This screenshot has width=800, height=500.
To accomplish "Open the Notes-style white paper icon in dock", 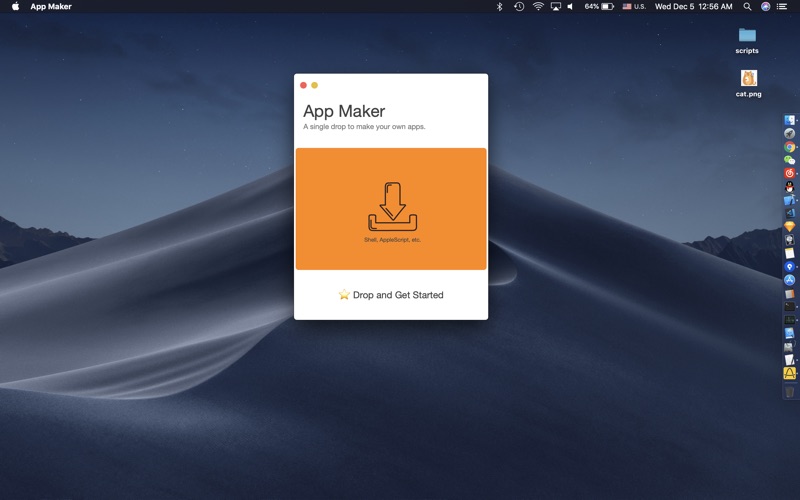I will pyautogui.click(x=789, y=253).
